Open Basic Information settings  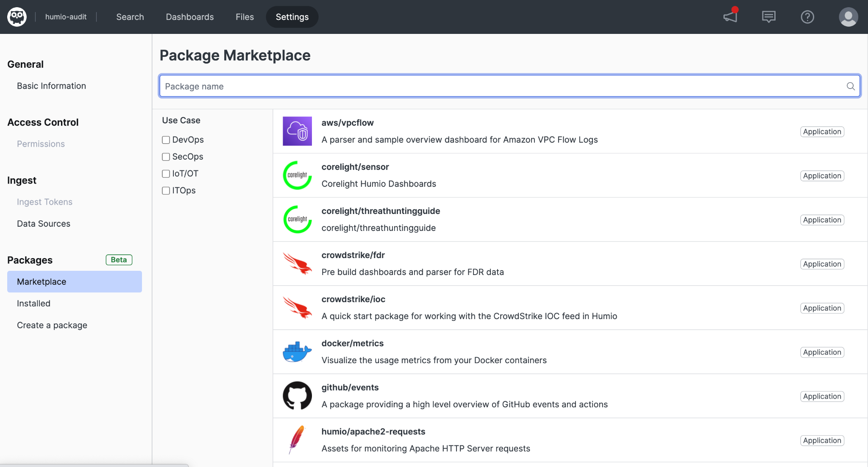tap(51, 86)
